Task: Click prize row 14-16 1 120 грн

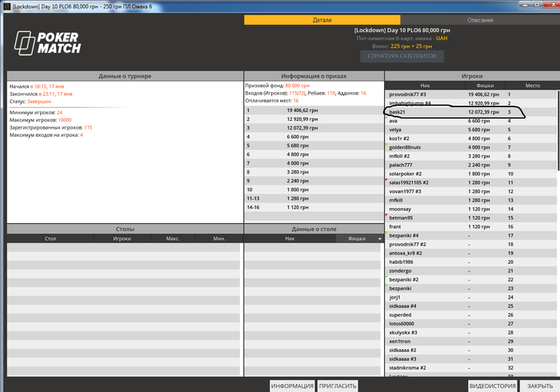Action: (x=314, y=207)
